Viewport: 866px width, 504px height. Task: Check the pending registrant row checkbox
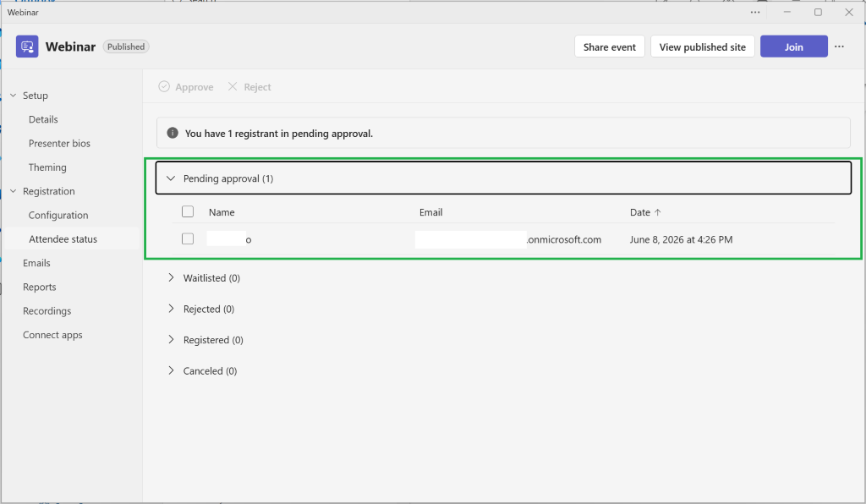[x=188, y=238]
